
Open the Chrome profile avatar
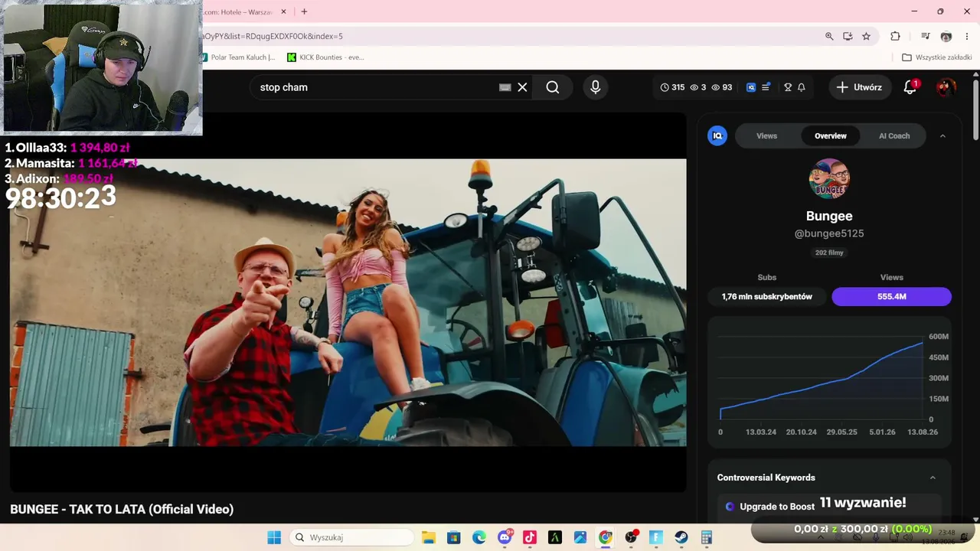pyautogui.click(x=946, y=36)
